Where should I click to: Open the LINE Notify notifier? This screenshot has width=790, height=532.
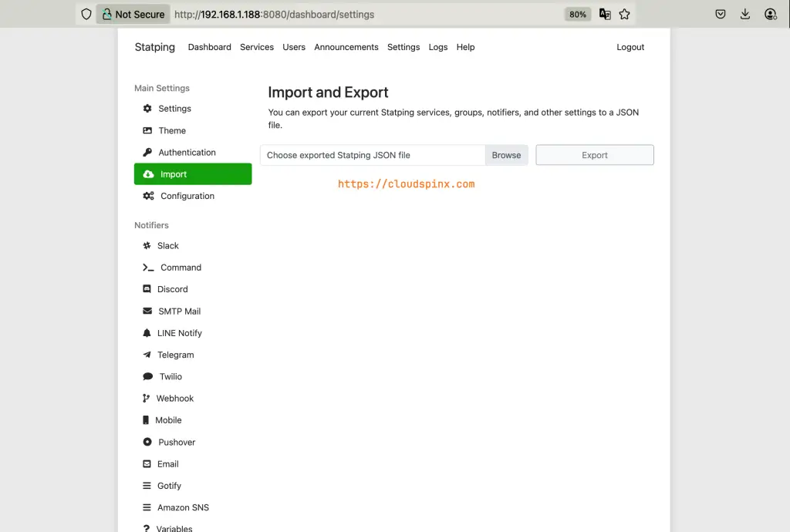tap(178, 333)
